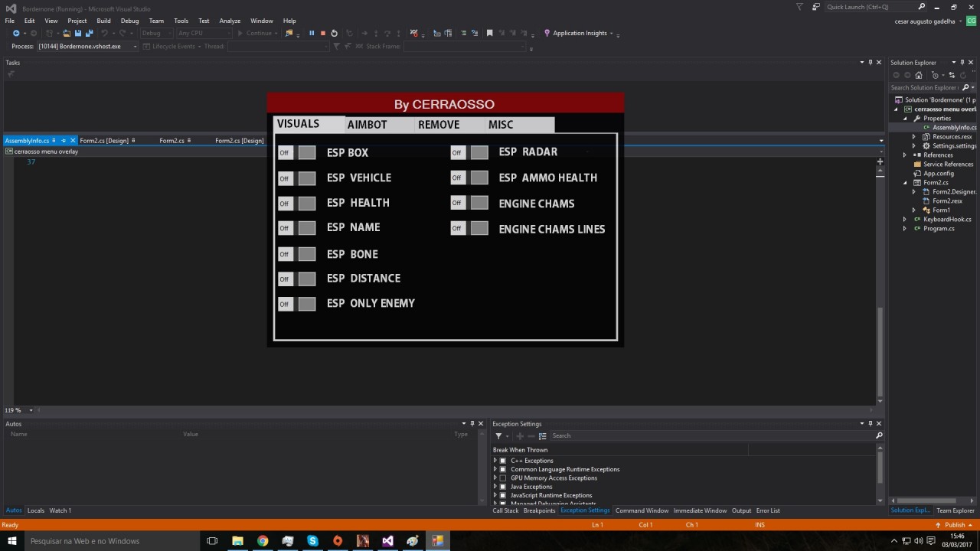980x551 pixels.
Task: Toggle the ESP RADAR switch
Action: [469, 152]
